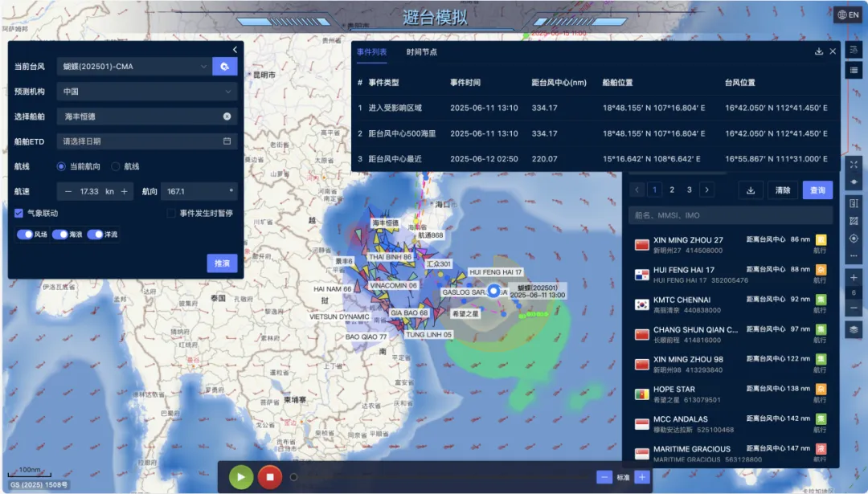Open ship entry HUI FENG HAI 17
Image resolution: width=868 pixels, height=494 pixels.
(x=731, y=275)
